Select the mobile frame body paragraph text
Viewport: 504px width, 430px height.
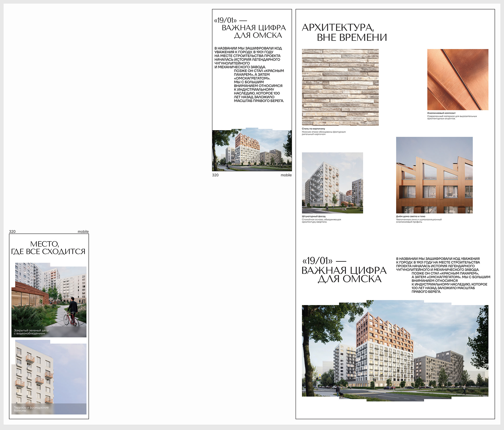[x=249, y=75]
